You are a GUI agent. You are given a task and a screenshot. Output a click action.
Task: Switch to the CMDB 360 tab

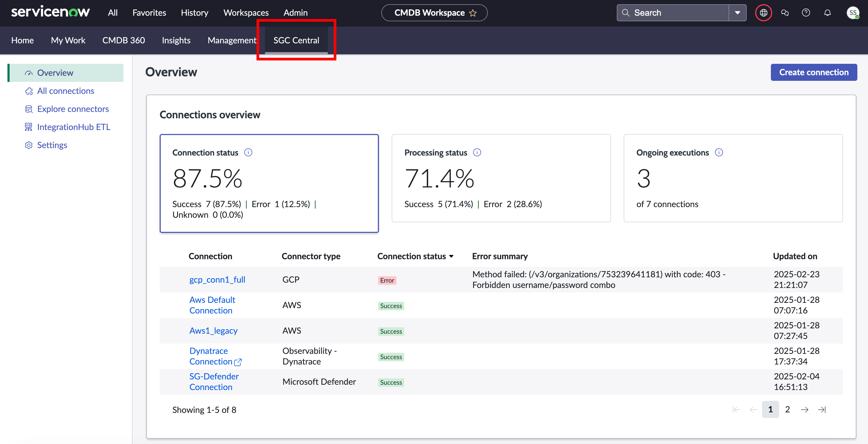coord(124,40)
